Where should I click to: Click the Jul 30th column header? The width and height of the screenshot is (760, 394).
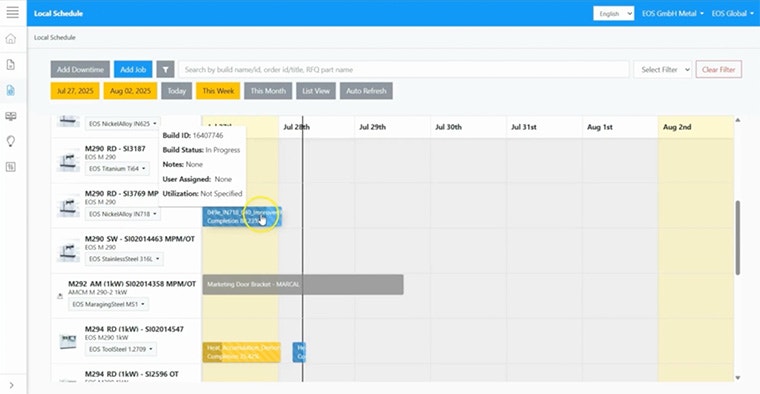(448, 127)
